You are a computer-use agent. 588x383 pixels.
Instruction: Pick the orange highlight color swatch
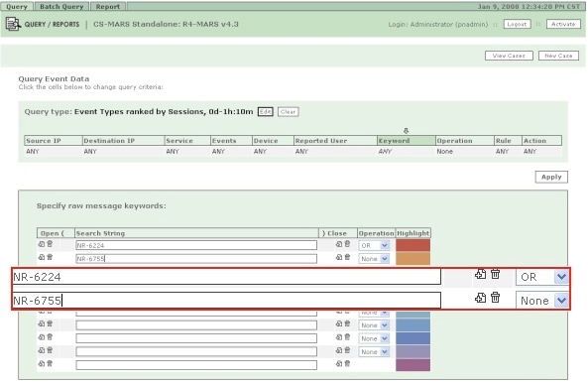coord(412,258)
